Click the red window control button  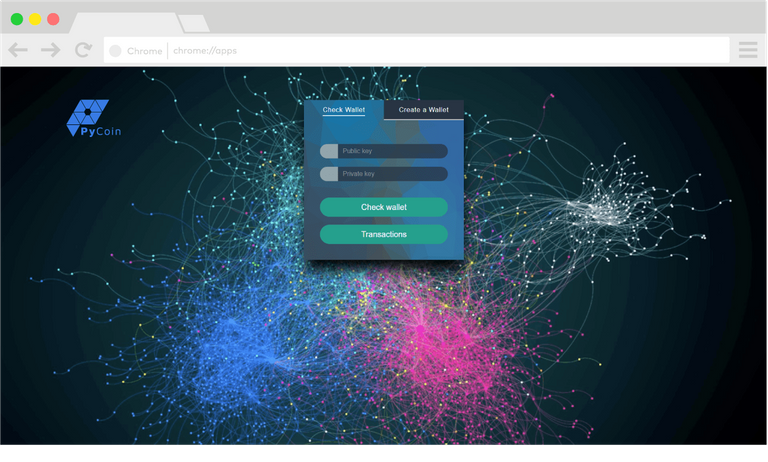[x=53, y=19]
